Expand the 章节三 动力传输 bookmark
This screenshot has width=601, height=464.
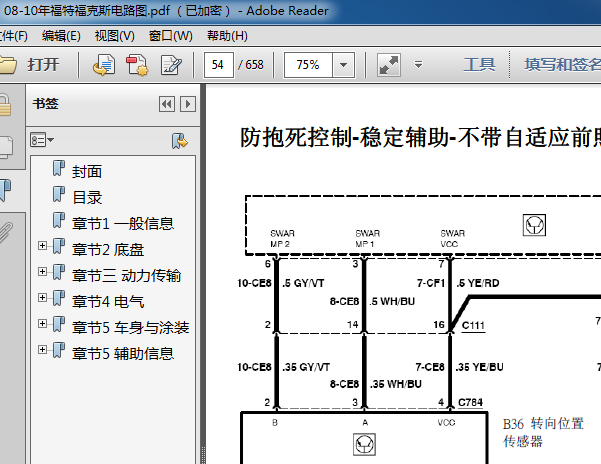pyautogui.click(x=43, y=272)
